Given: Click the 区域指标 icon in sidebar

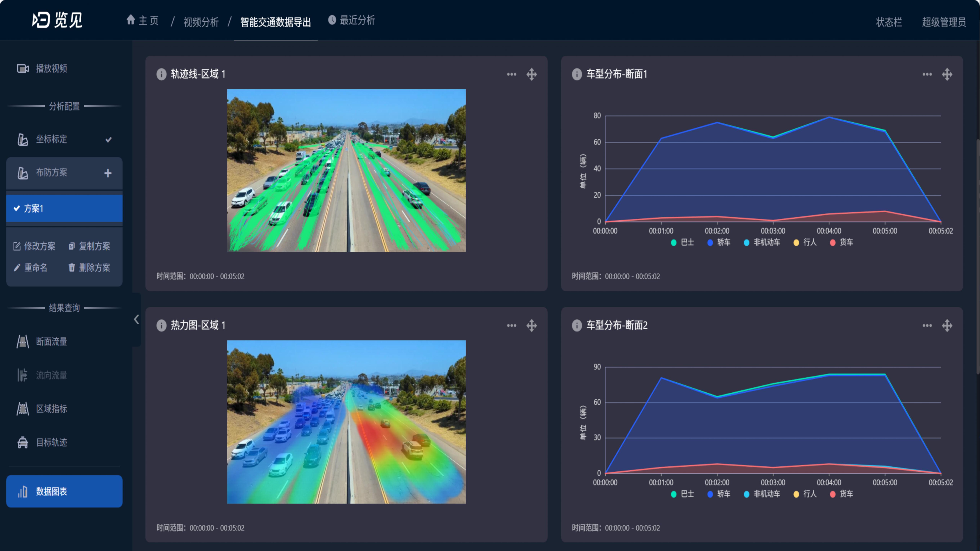Looking at the screenshot, I should point(23,409).
